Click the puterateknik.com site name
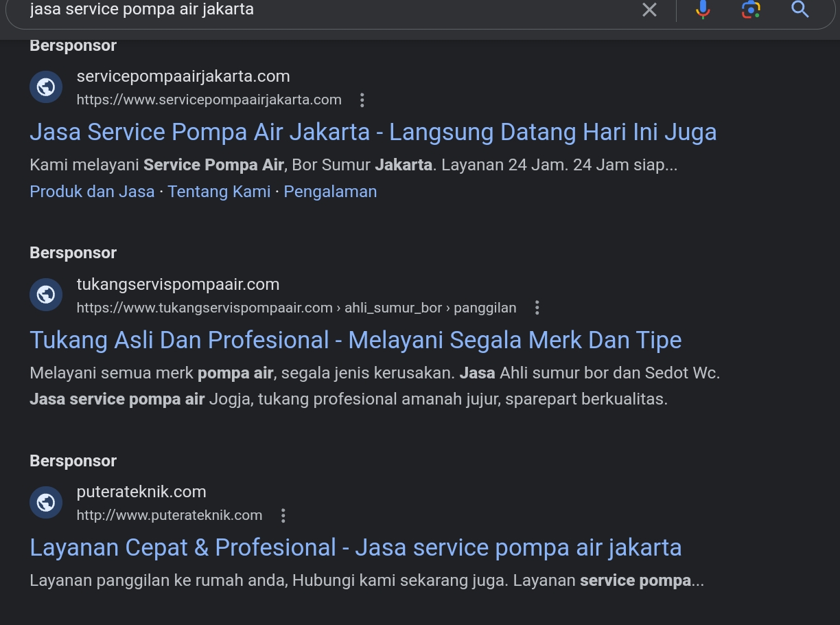The image size is (840, 625). click(x=141, y=492)
